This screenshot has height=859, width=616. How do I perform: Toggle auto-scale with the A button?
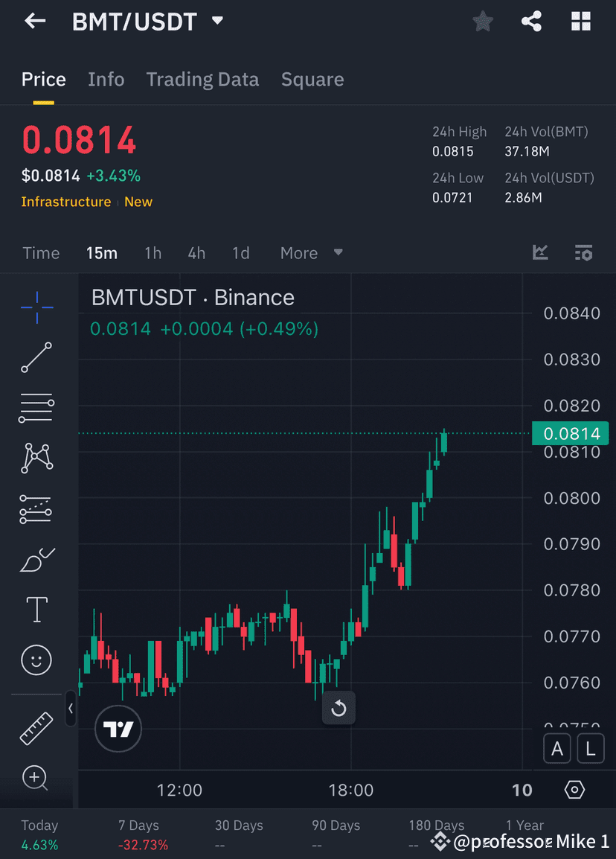[557, 748]
